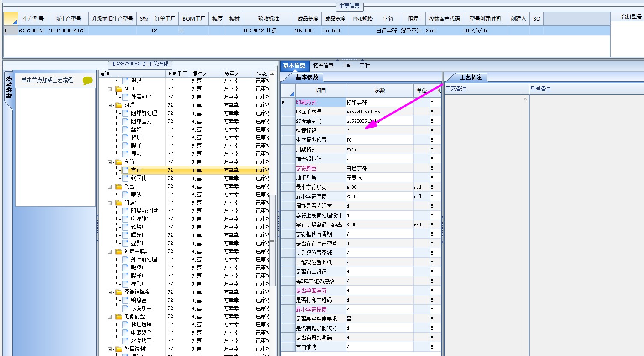Open the 拓展信息 tab
644x356 pixels.
[x=323, y=65]
